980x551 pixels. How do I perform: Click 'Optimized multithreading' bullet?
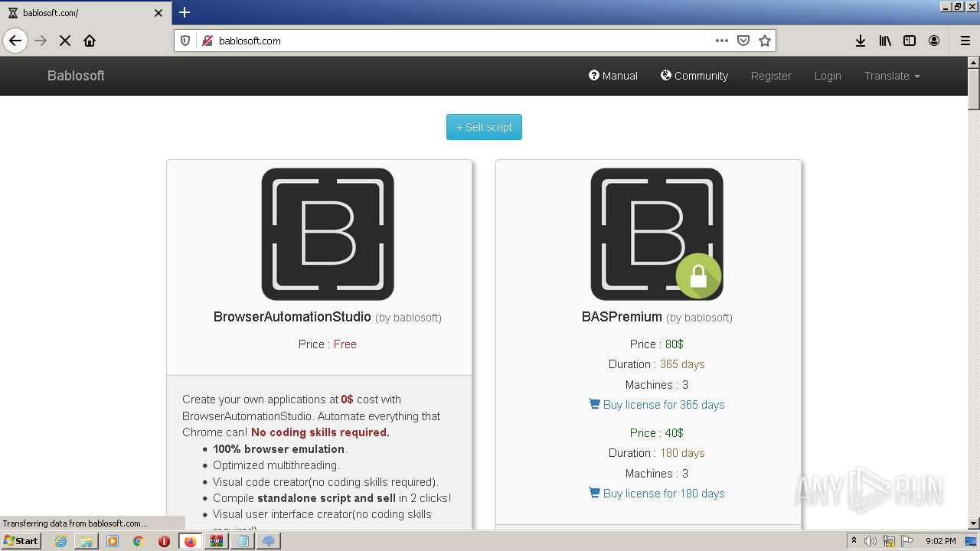click(276, 465)
